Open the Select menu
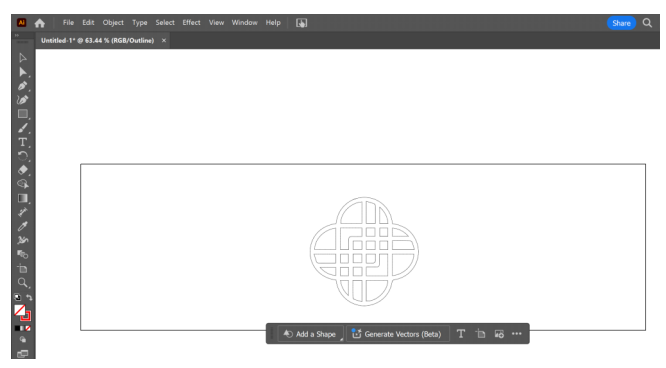 click(x=165, y=23)
